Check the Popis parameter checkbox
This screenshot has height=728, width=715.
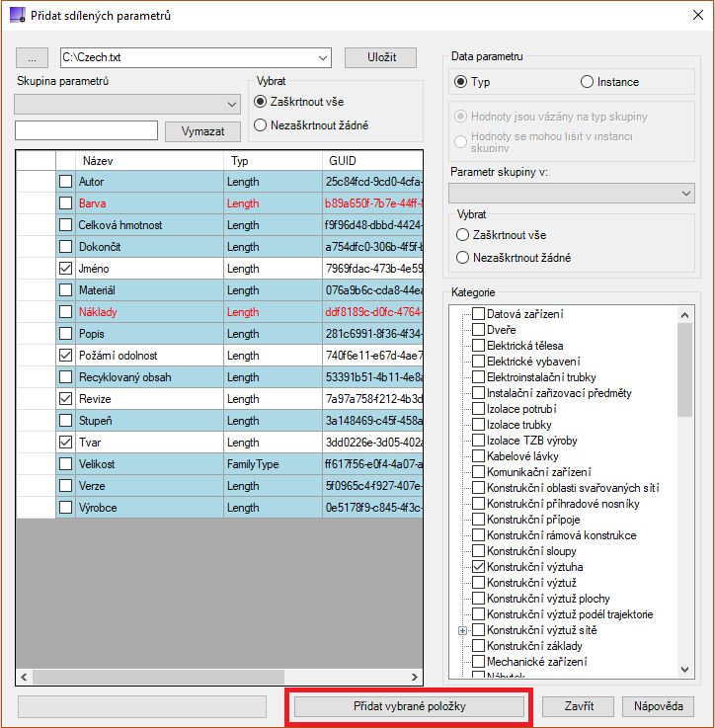pos(66,334)
